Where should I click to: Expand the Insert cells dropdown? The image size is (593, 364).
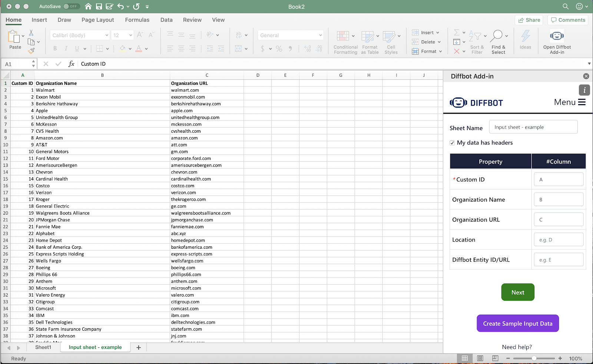tap(437, 33)
